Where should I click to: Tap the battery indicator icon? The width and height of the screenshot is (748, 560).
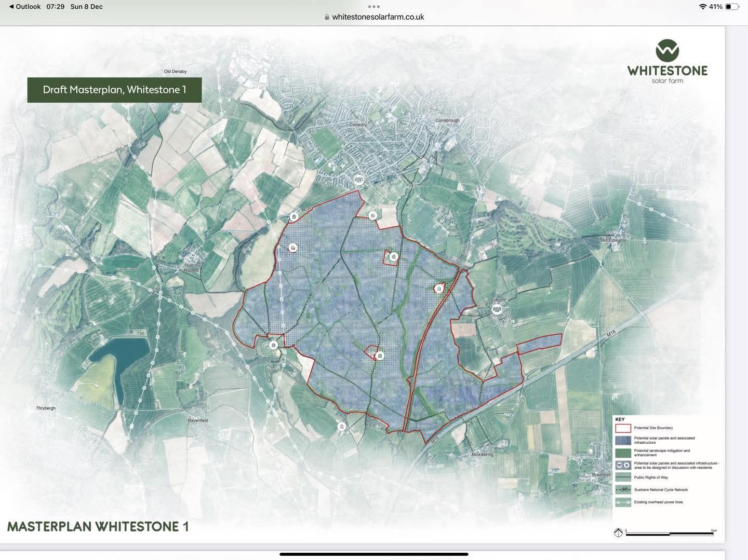pos(731,7)
